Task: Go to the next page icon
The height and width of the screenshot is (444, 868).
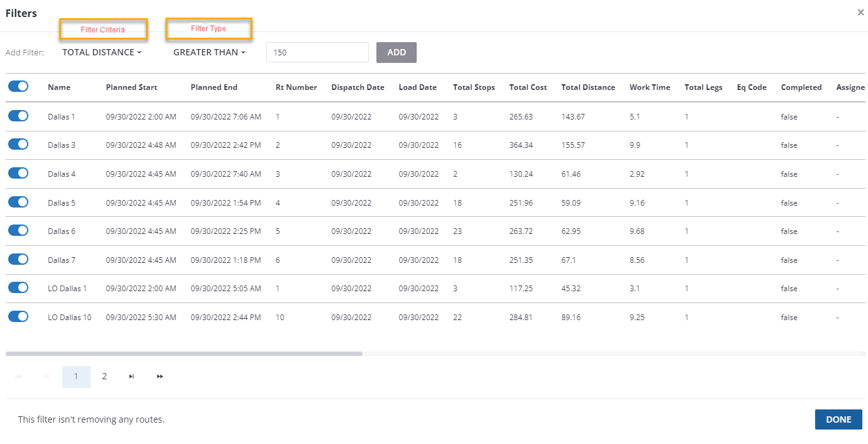Action: [x=132, y=376]
